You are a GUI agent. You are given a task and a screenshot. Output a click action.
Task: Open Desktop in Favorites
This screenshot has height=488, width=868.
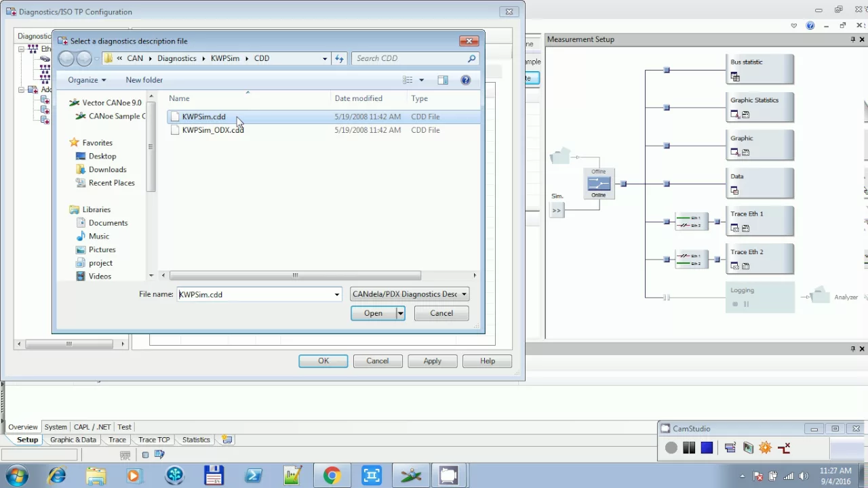[x=102, y=156]
